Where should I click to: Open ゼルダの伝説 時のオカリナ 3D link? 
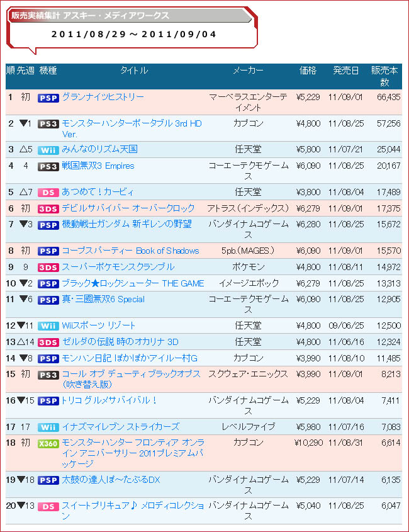tap(120, 342)
